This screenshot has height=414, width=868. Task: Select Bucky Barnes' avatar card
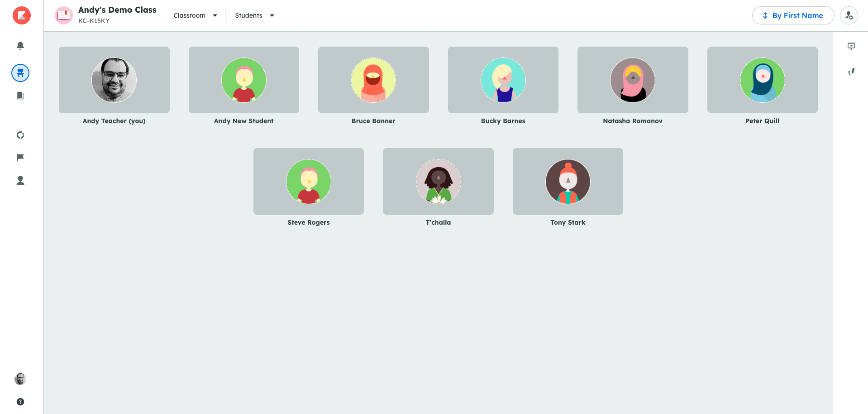point(503,80)
